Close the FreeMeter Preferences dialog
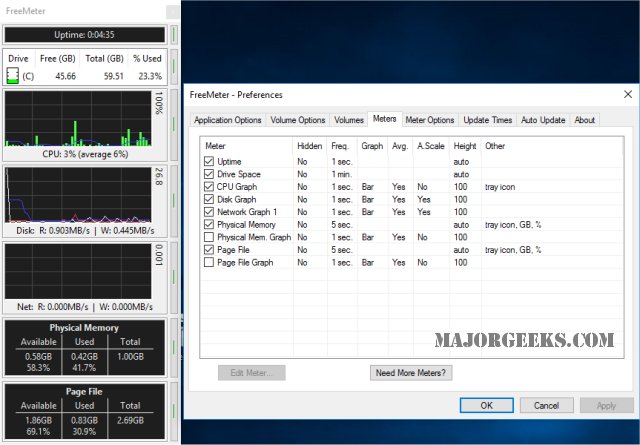 pyautogui.click(x=628, y=94)
